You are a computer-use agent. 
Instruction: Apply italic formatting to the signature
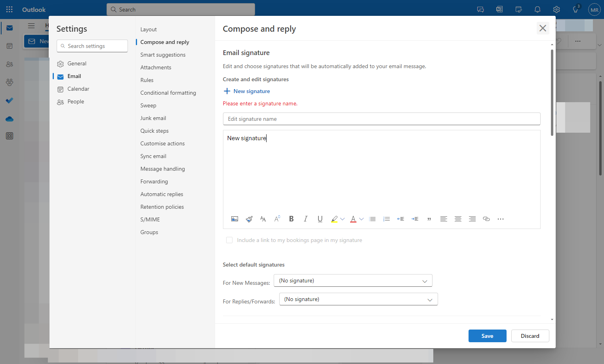pyautogui.click(x=306, y=219)
